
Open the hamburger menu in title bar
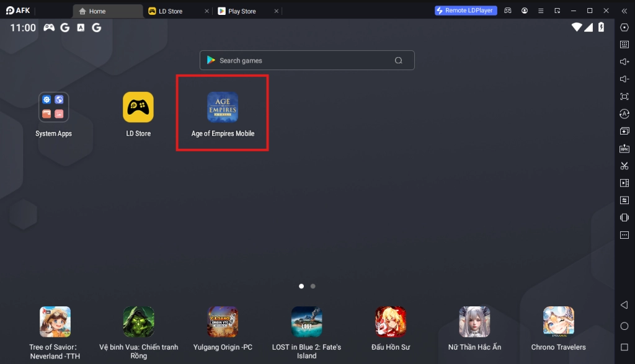[x=541, y=11]
